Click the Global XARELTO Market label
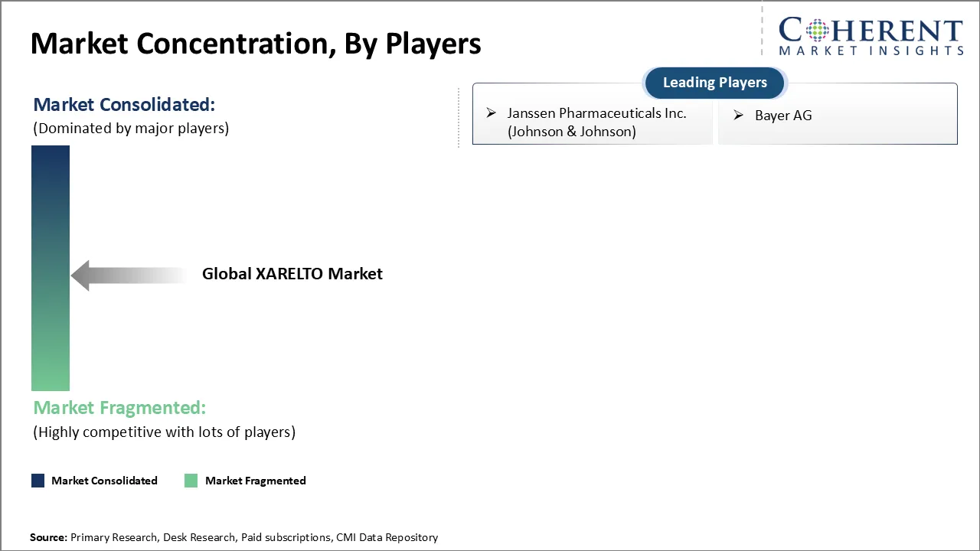The height and width of the screenshot is (551, 980). [x=292, y=274]
